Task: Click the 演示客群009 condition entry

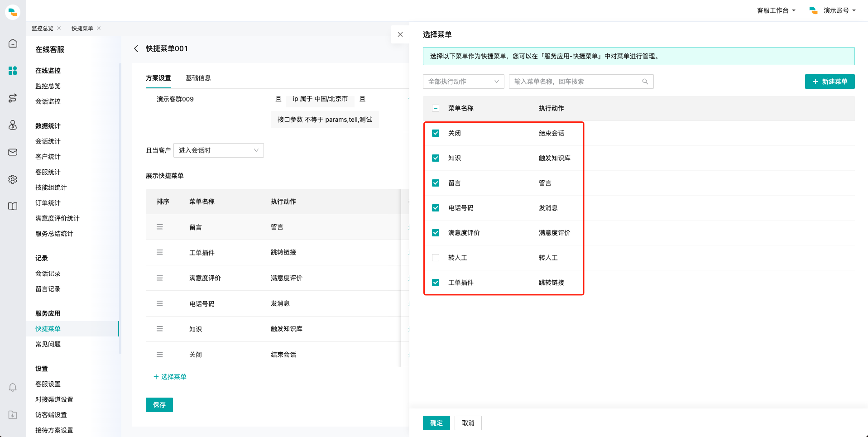Action: click(x=175, y=99)
